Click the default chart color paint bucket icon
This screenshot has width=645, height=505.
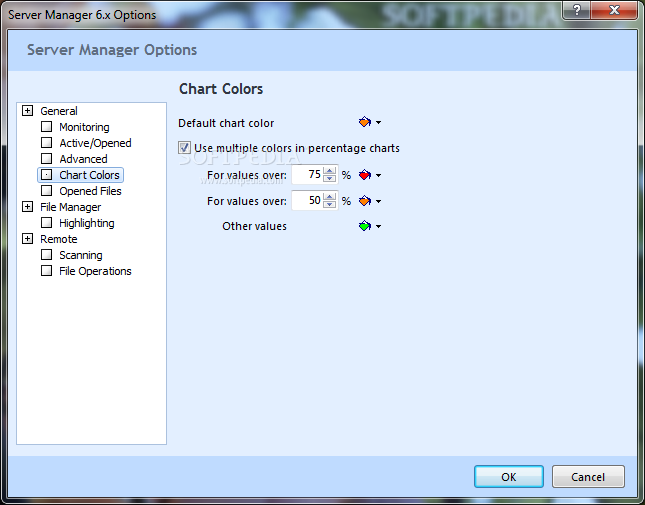tap(364, 122)
